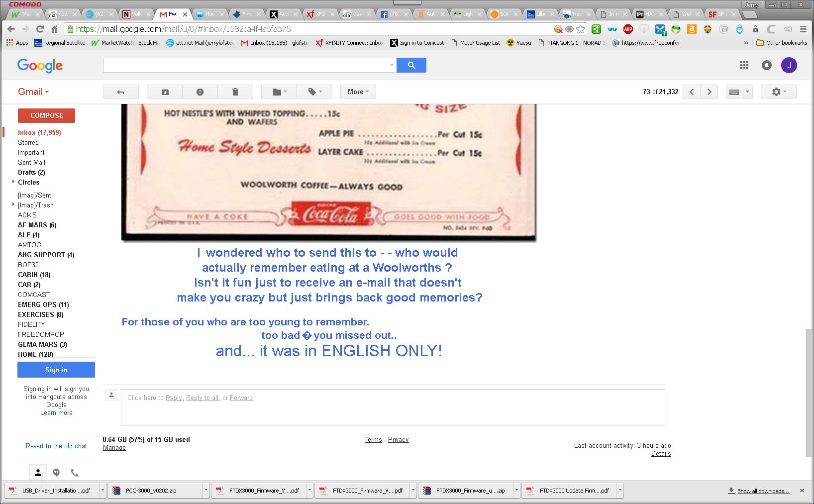Click the Adblock Plus extension icon
The width and height of the screenshot is (814, 504).
[x=628, y=29]
